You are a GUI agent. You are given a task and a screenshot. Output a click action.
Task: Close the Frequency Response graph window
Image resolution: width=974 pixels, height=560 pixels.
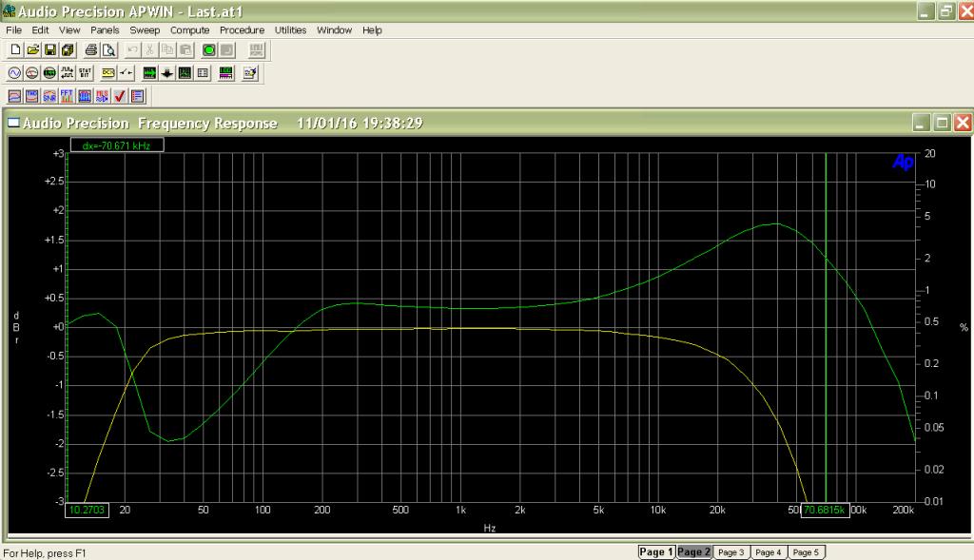963,123
